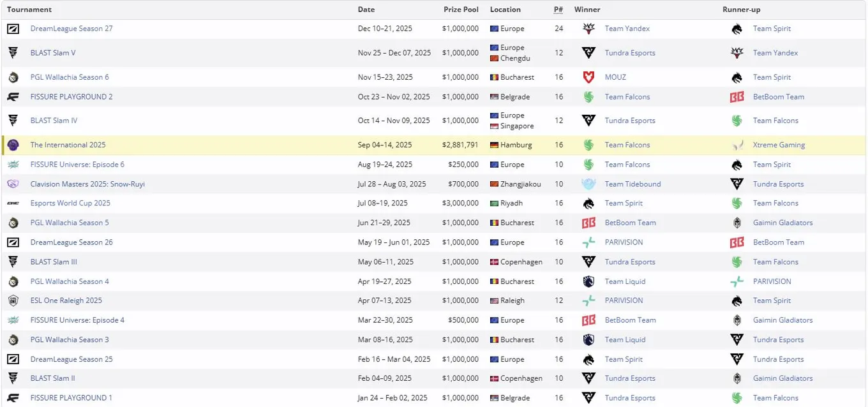Click the DreamLeague Season 27 tournament icon
The width and height of the screenshot is (868, 407).
click(13, 29)
